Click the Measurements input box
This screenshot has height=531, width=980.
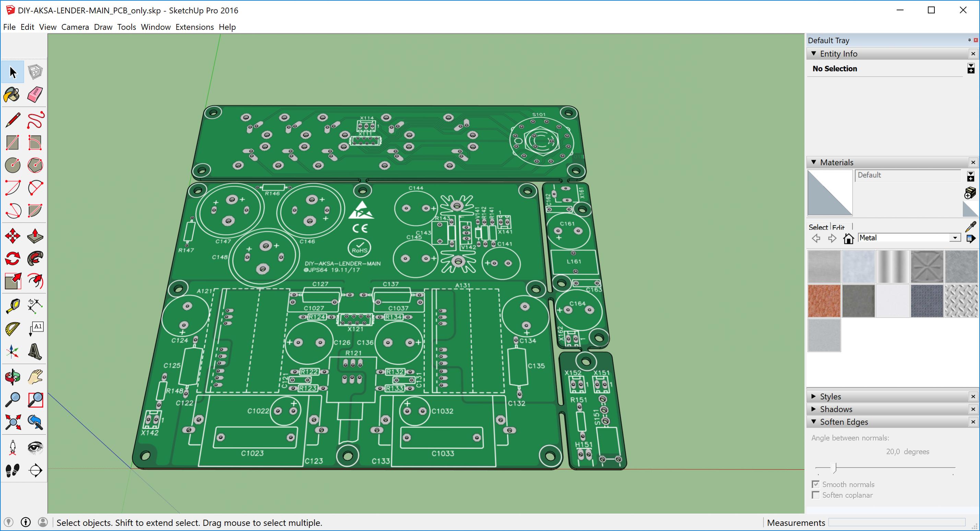896,522
